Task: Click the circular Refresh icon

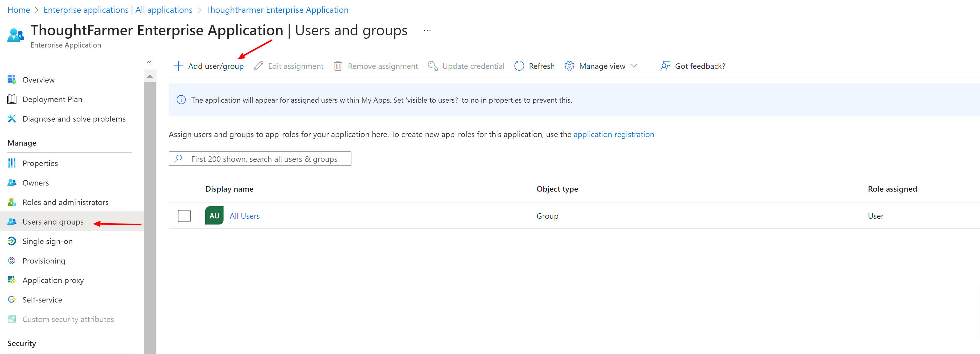Action: coord(519,66)
